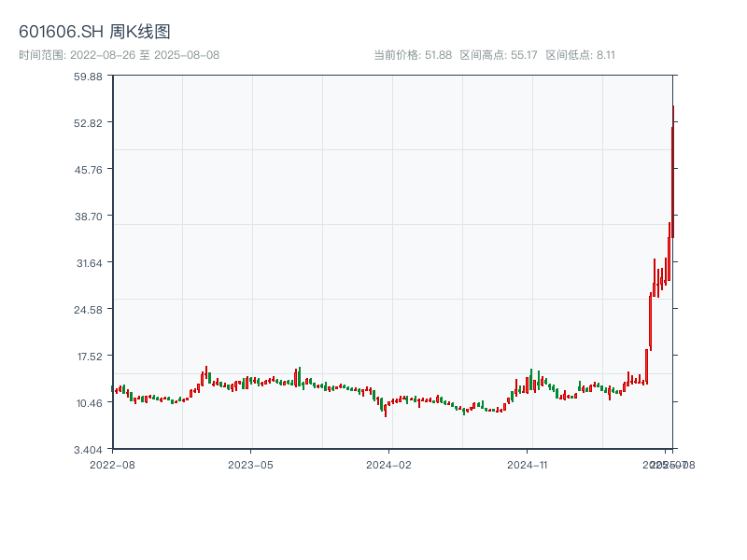Image resolution: width=747 pixels, height=560 pixels.
Task: Click the current price label 当前价格: 51.88
Action: click(413, 55)
